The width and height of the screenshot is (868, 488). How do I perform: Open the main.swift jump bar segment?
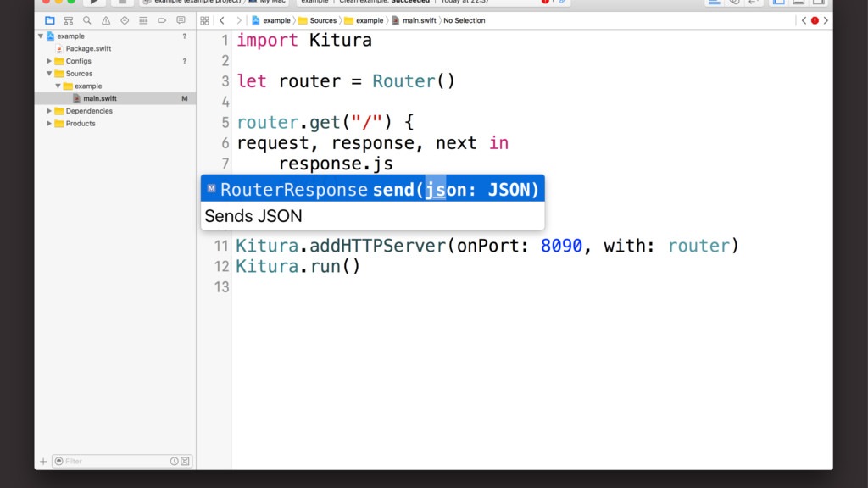(x=414, y=20)
